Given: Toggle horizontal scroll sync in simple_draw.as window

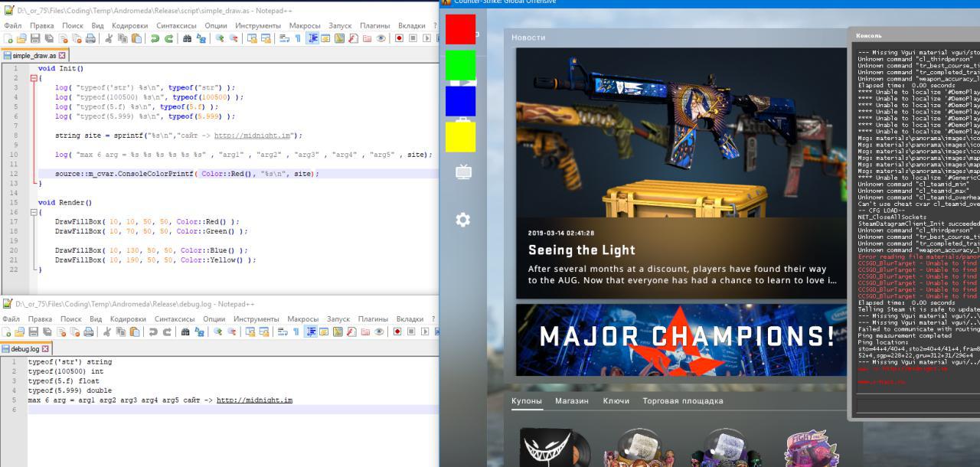Looking at the screenshot, I should 265,38.
